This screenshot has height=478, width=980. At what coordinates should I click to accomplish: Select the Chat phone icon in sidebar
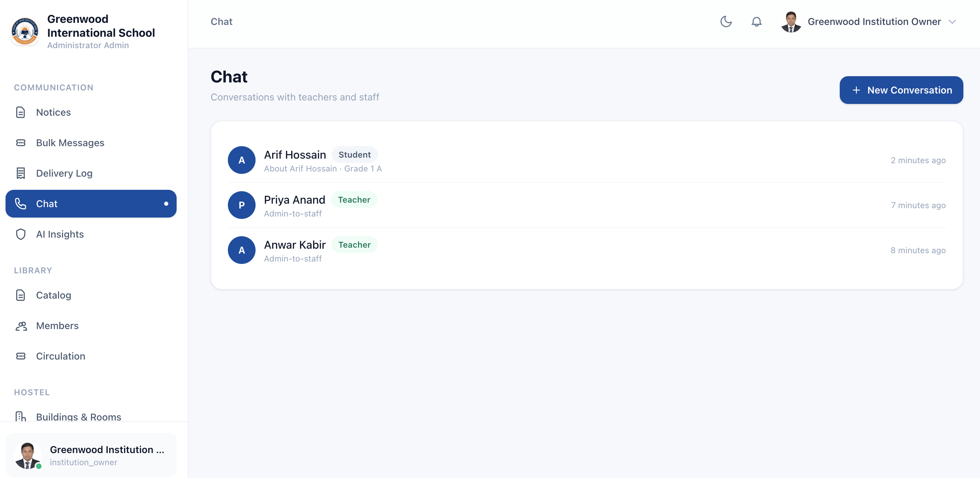coord(20,204)
